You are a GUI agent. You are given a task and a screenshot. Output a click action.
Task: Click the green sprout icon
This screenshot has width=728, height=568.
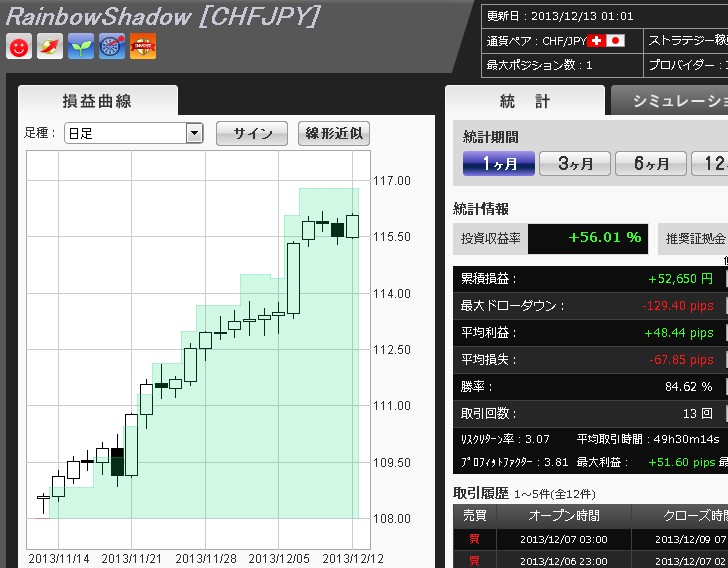point(81,46)
